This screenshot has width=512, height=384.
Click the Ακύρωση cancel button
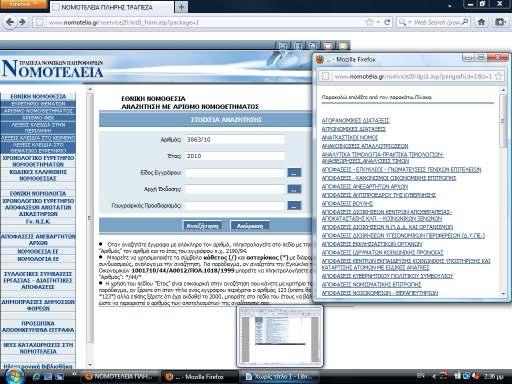coord(250,226)
